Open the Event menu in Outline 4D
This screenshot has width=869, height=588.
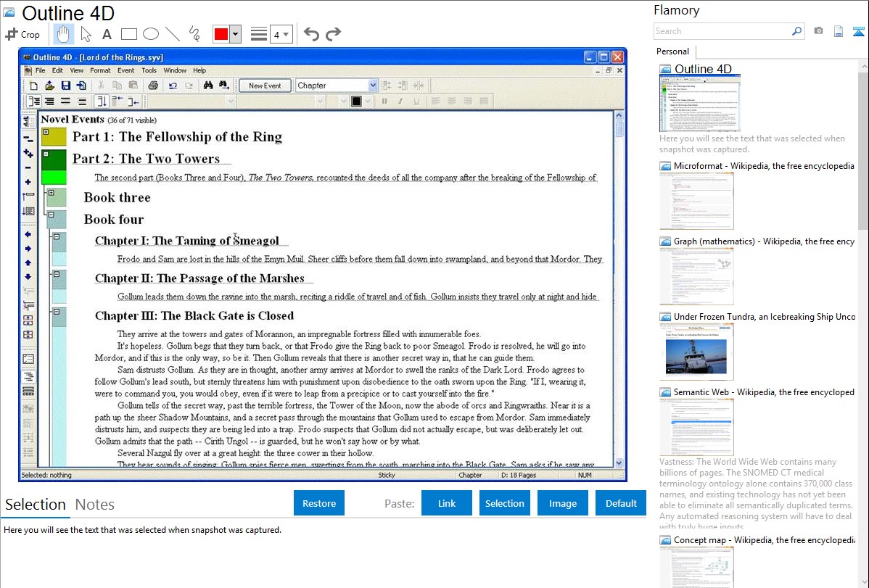(125, 70)
